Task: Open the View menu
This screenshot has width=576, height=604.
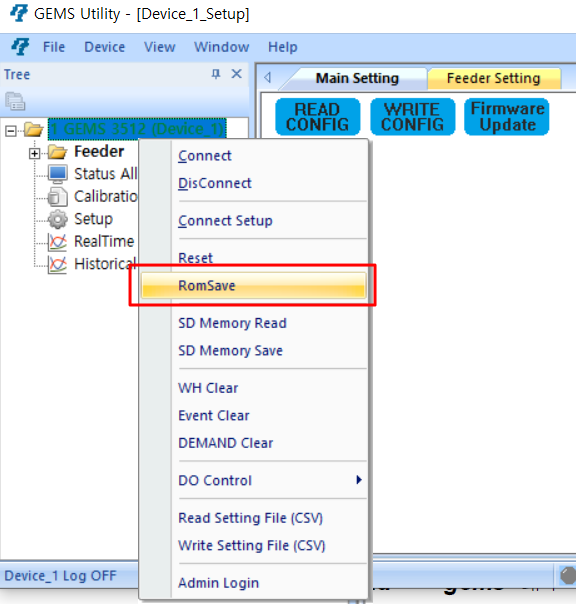Action: [160, 47]
